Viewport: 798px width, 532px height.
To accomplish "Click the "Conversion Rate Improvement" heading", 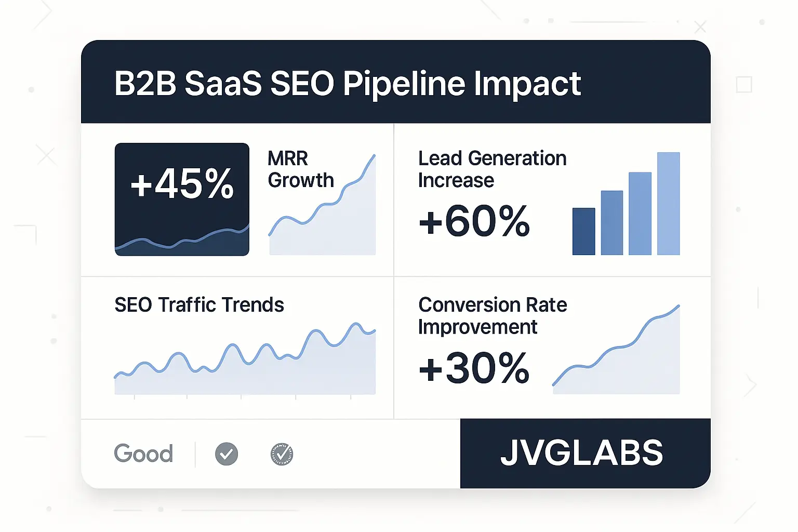I will 492,316.
